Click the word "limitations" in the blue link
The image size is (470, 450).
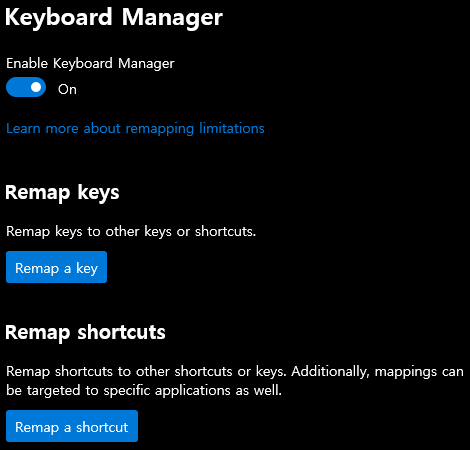[x=232, y=128]
